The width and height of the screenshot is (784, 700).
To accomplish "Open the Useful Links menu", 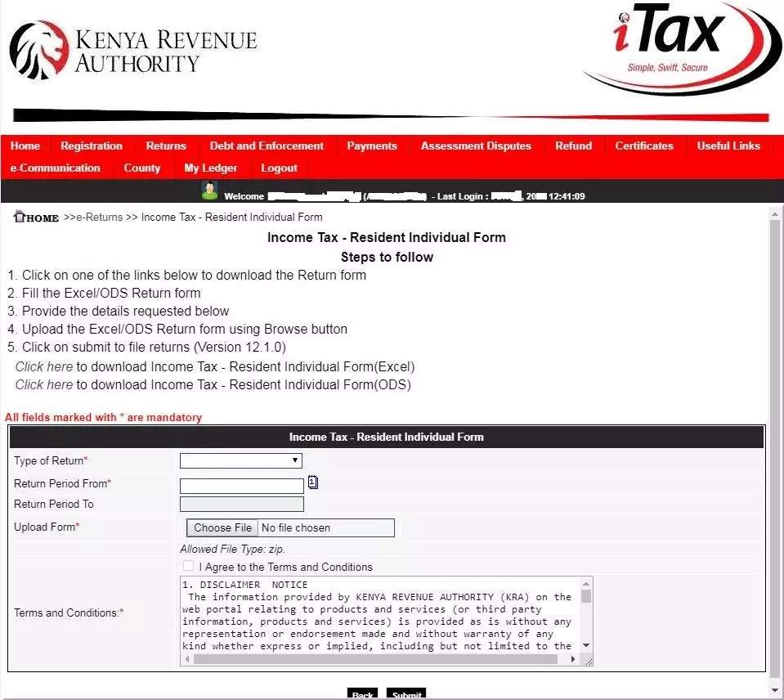I will coord(728,146).
